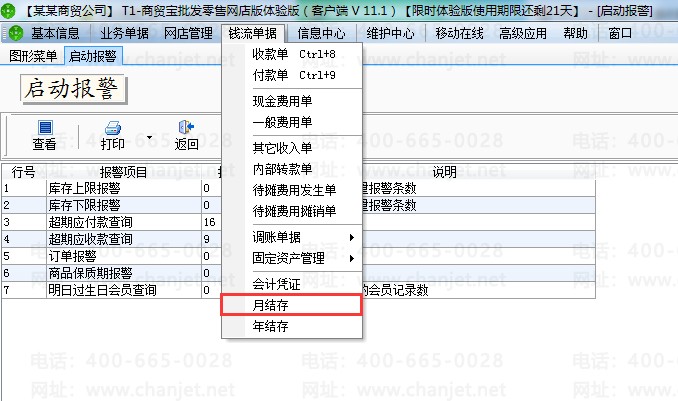Viewport: 678px width, 401px height.
Task: Open the 维护中心 menu
Action: click(x=390, y=33)
